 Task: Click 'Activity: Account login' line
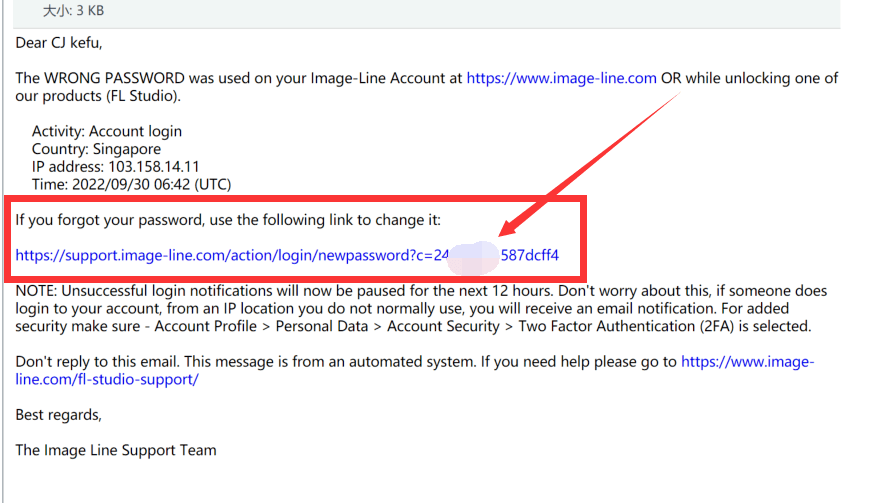tap(107, 131)
